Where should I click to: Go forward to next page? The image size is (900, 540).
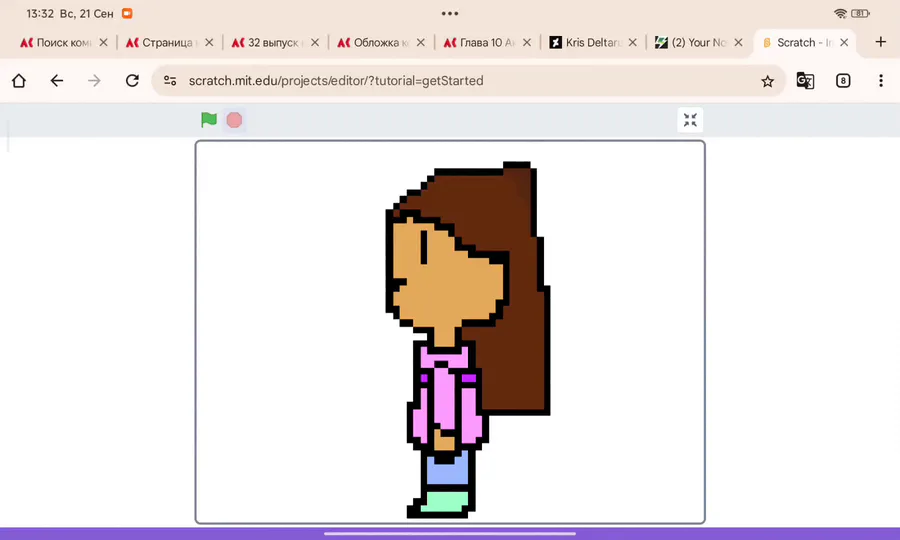pyautogui.click(x=94, y=81)
